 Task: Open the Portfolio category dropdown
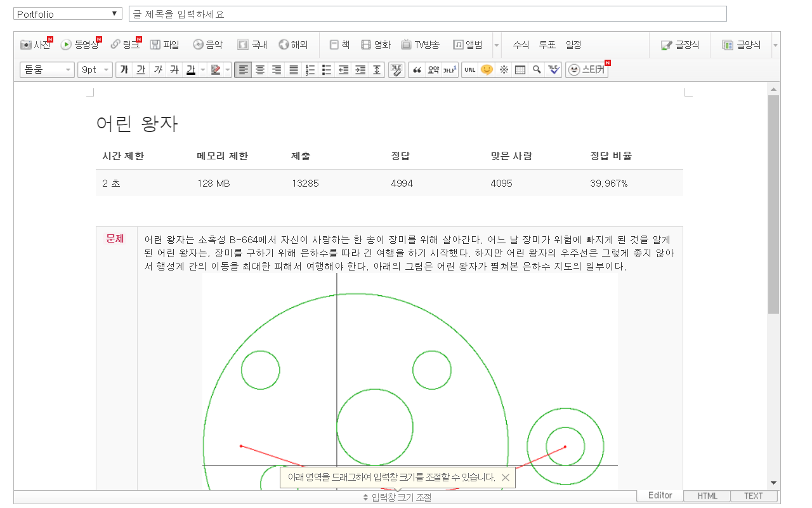tap(68, 14)
